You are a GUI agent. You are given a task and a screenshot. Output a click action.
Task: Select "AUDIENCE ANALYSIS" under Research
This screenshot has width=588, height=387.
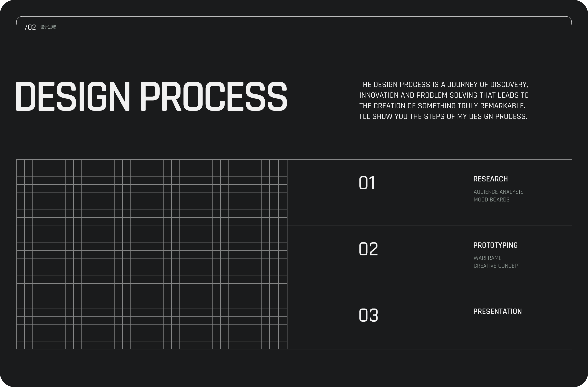pos(498,192)
